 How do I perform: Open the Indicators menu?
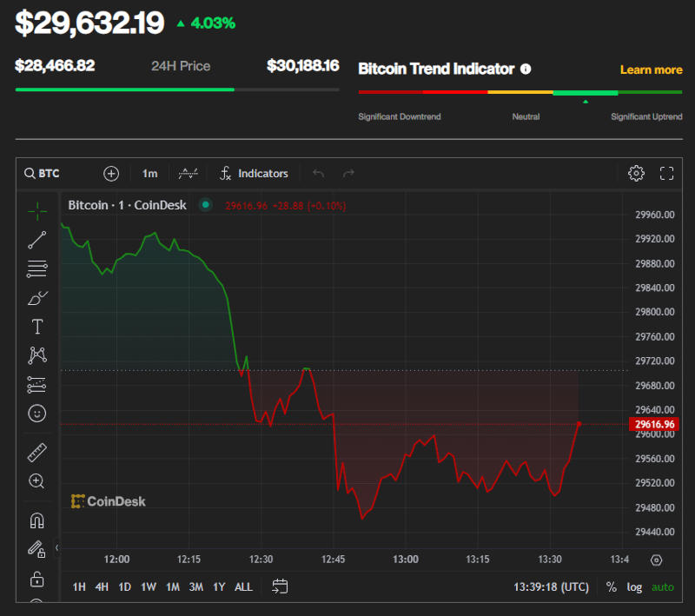point(253,173)
